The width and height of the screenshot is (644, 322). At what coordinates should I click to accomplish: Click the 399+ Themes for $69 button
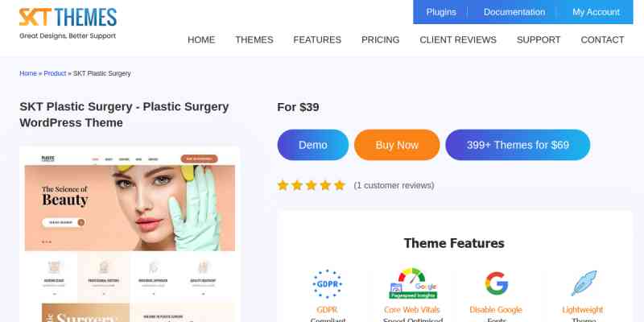(x=518, y=145)
